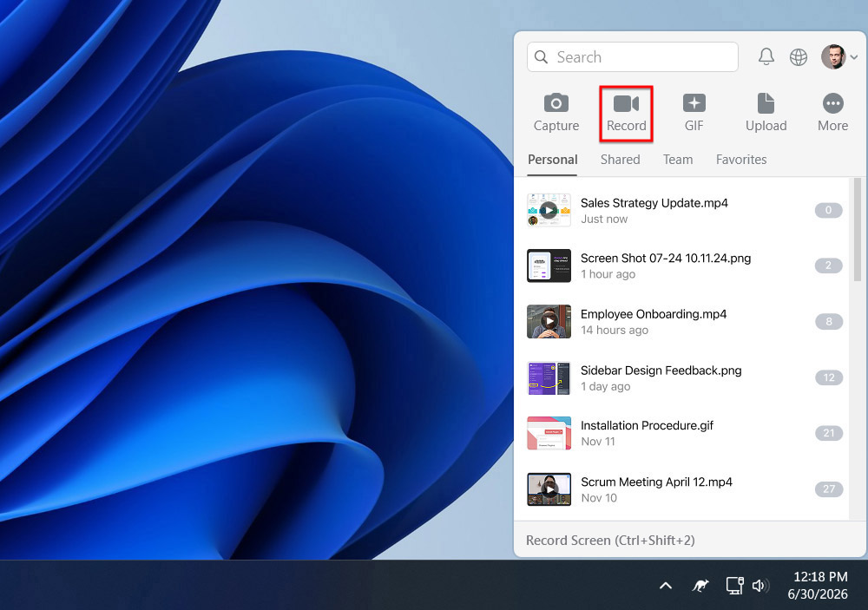Click the magnifier search icon
Viewport: 868px width, 610px height.
pos(542,57)
